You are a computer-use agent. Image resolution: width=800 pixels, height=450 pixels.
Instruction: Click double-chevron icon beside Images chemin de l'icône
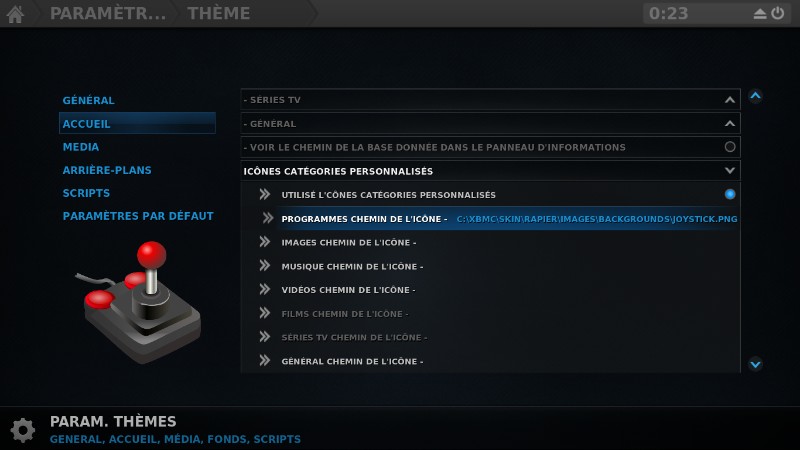pos(264,242)
